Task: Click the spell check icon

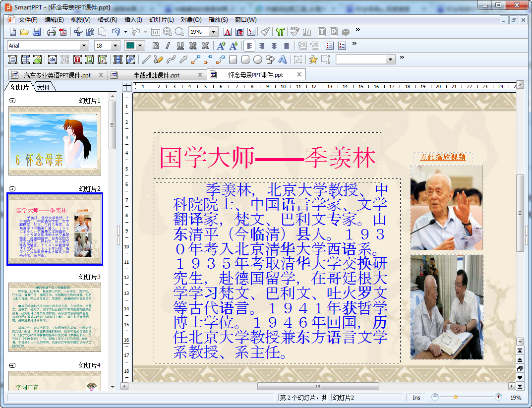Action: click(x=295, y=32)
